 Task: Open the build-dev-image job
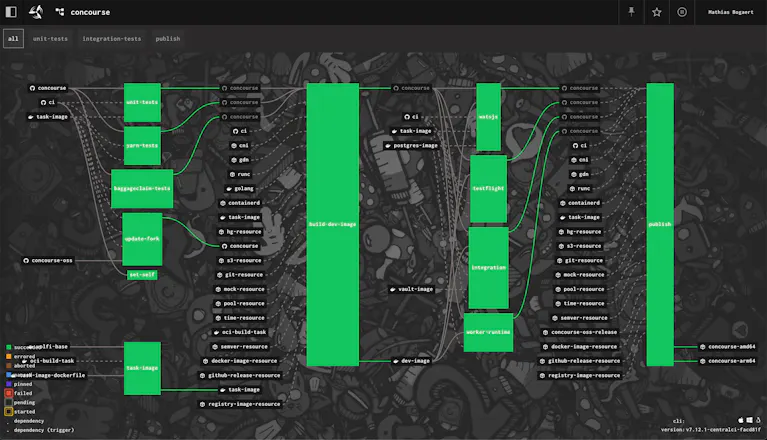(333, 224)
